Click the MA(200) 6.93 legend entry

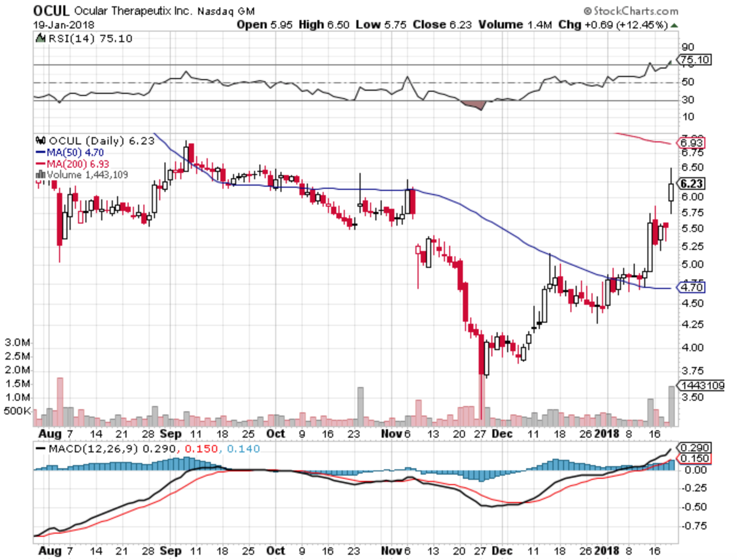coord(72,164)
